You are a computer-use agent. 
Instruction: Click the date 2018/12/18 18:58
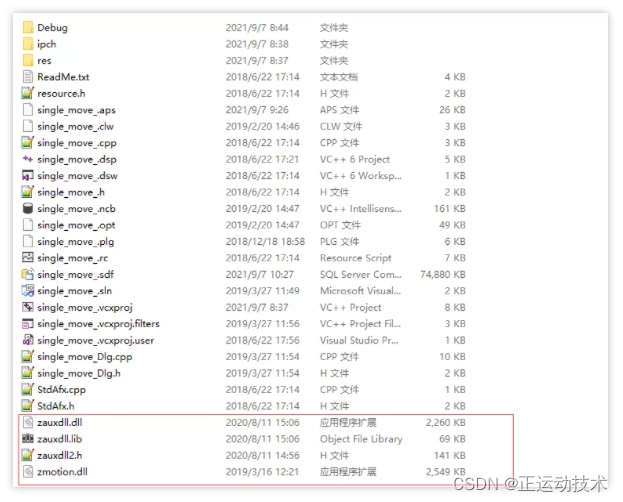(265, 241)
